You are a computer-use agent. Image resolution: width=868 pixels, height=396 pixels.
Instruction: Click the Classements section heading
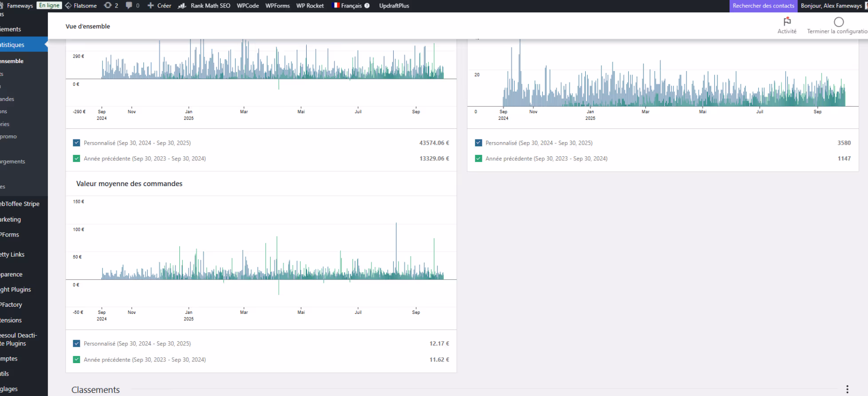[x=95, y=389]
